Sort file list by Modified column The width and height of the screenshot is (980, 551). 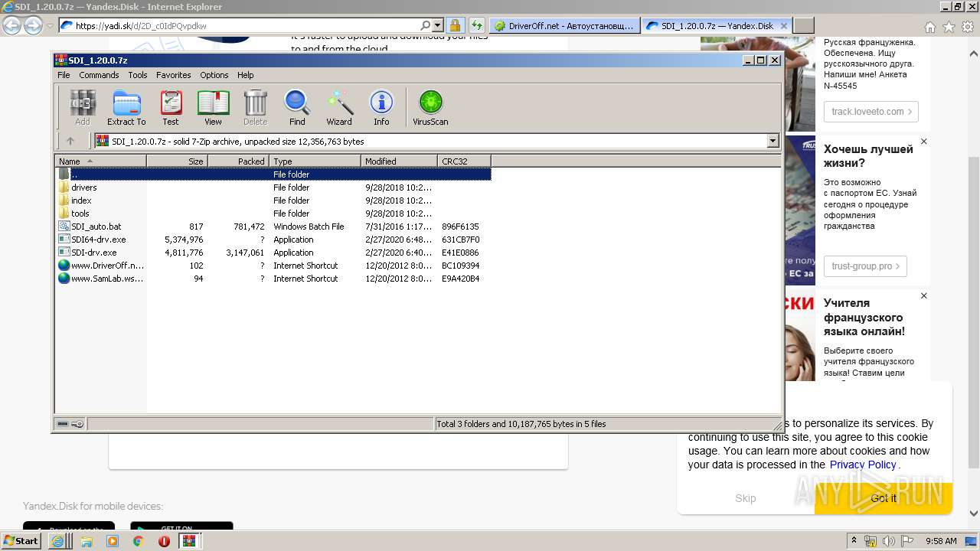coord(399,161)
